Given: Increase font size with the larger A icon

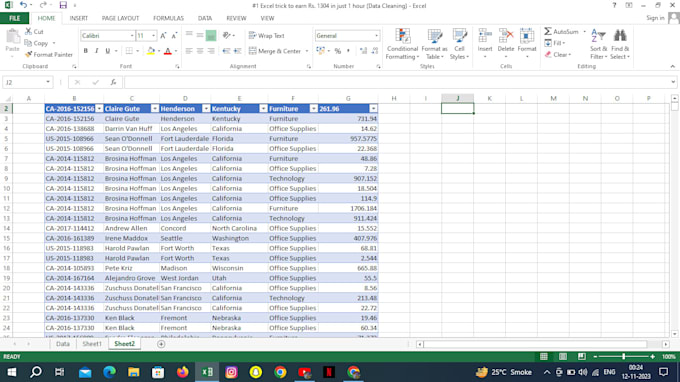Looking at the screenshot, I should (x=163, y=36).
